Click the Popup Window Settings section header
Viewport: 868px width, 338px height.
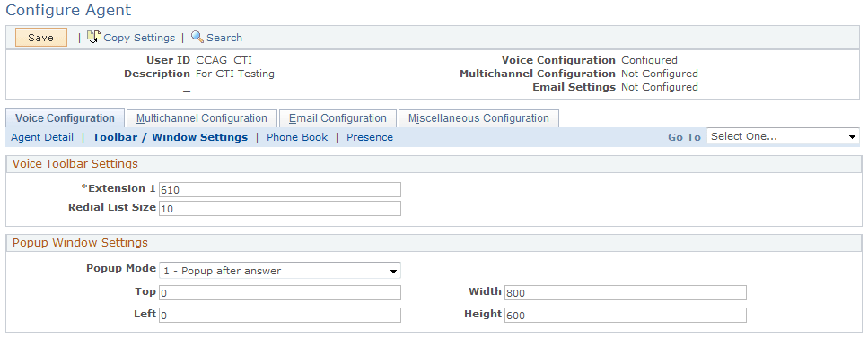[80, 242]
